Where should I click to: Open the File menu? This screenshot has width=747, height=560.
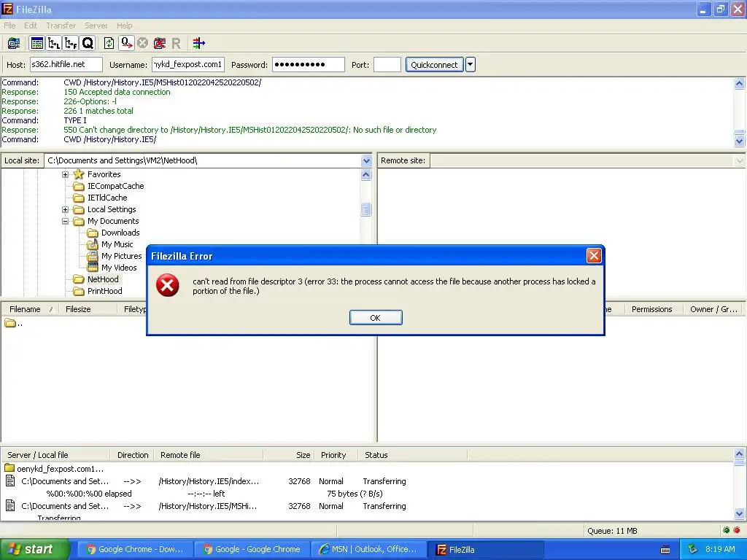pos(9,26)
